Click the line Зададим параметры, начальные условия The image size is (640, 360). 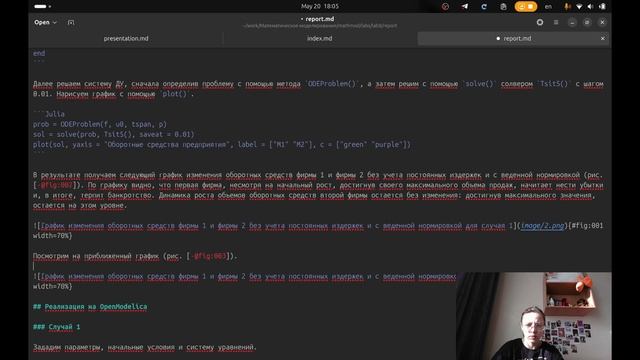point(144,347)
